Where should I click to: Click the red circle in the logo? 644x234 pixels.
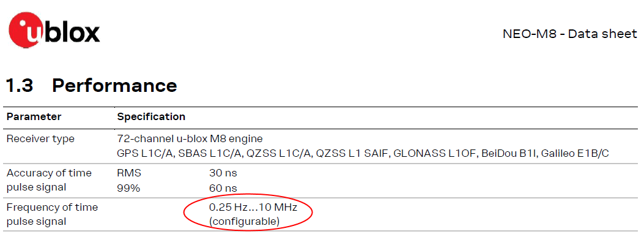tap(28, 31)
